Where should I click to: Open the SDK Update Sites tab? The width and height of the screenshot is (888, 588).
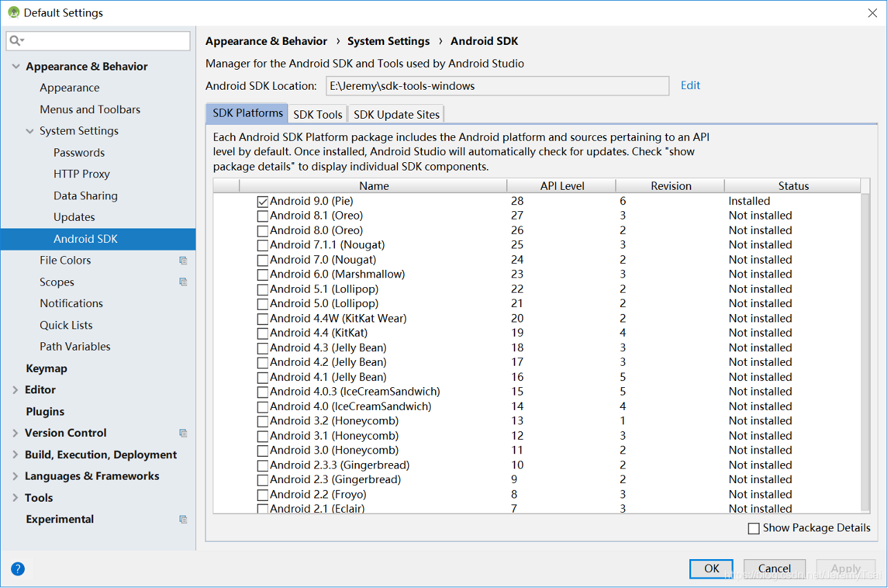(396, 115)
